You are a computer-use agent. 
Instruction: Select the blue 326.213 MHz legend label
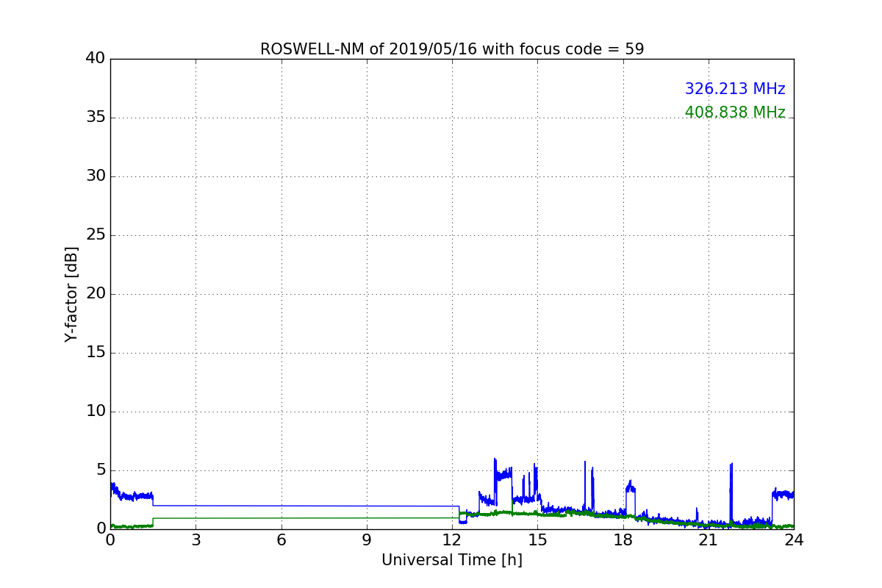tap(735, 89)
